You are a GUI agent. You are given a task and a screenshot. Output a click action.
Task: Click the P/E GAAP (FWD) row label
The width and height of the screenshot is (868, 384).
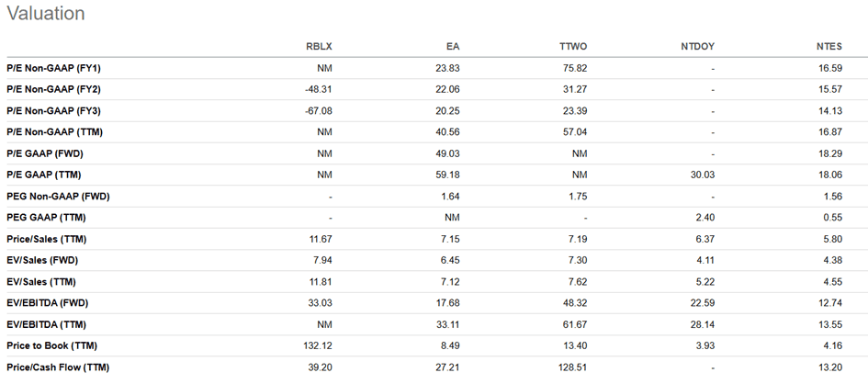point(47,153)
